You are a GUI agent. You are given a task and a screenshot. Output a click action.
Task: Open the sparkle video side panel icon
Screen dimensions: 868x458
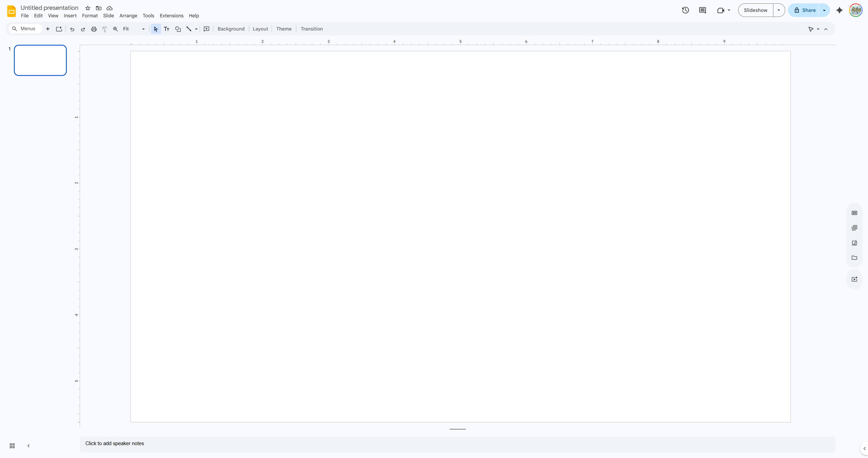pos(854,279)
